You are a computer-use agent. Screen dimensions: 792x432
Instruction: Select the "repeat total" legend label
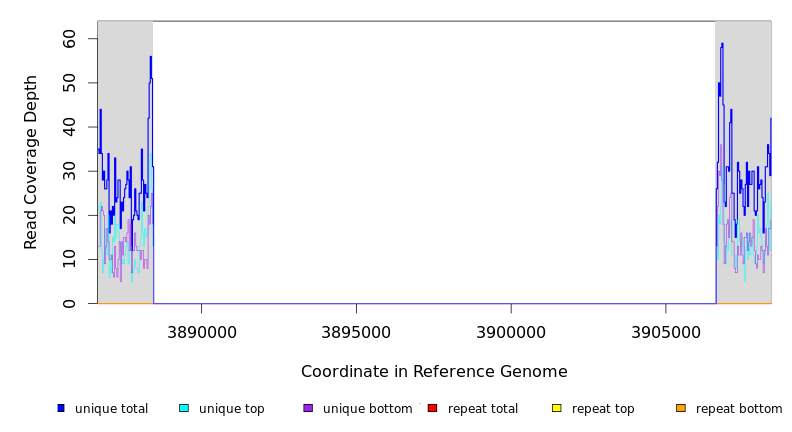(483, 409)
